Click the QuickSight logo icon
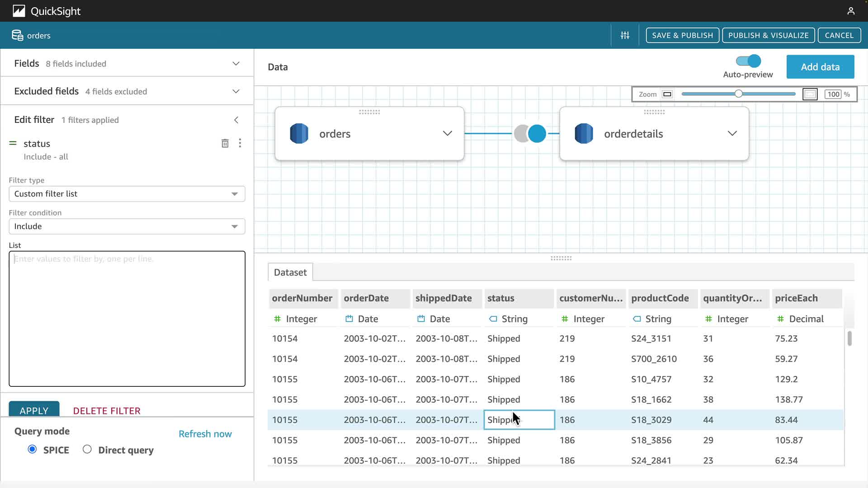Screen dimensions: 868x488 [x=19, y=11]
